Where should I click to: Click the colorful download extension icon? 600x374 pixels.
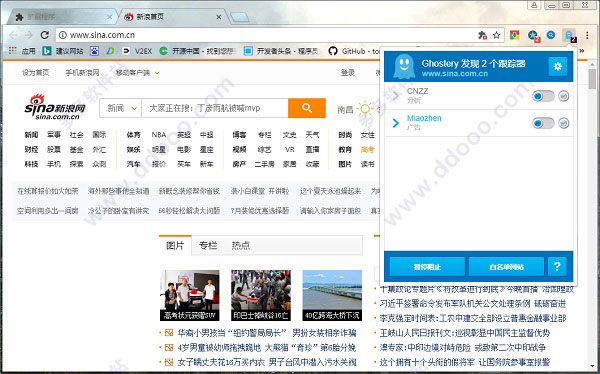515,35
